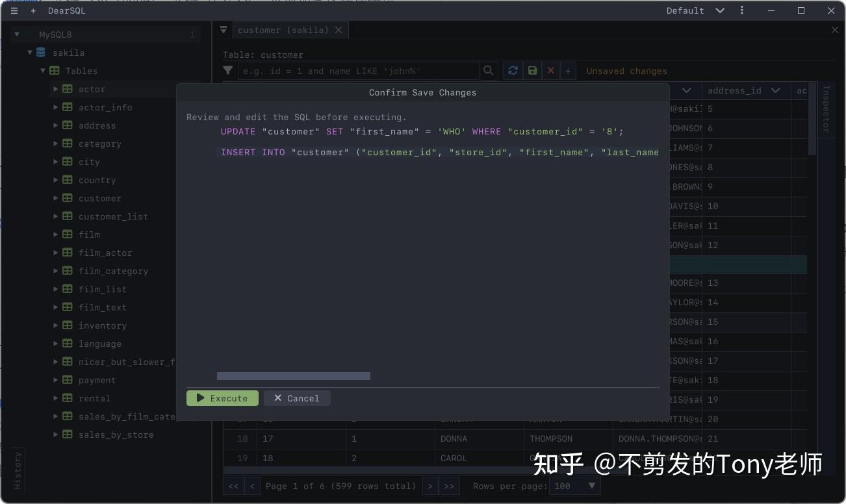The image size is (846, 504).
Task: Open the hamburger menu in title bar
Action: click(14, 11)
